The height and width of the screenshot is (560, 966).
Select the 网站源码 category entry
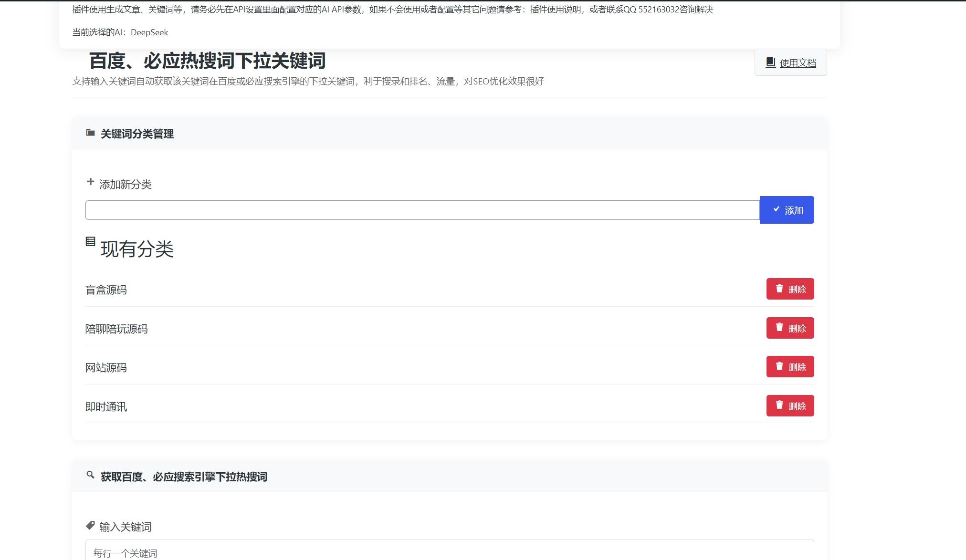click(x=106, y=367)
